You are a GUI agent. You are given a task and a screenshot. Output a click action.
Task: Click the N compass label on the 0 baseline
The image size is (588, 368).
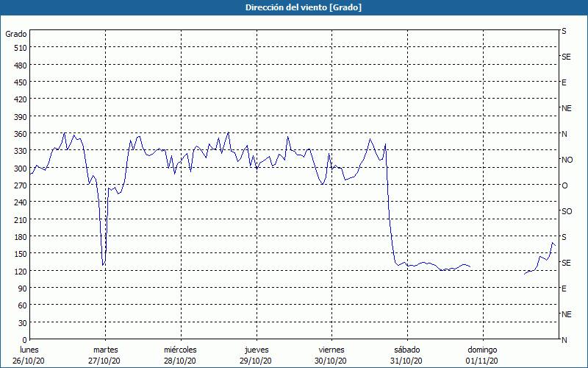pyautogui.click(x=564, y=340)
